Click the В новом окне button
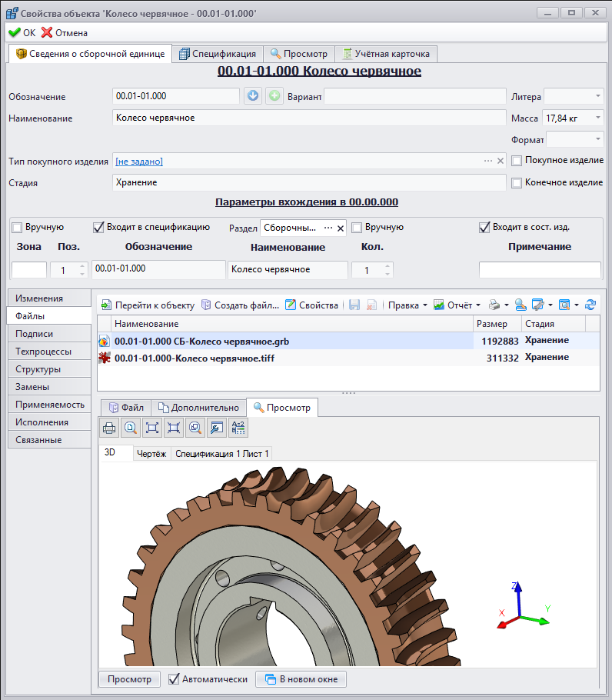The height and width of the screenshot is (700, 612). (x=301, y=679)
